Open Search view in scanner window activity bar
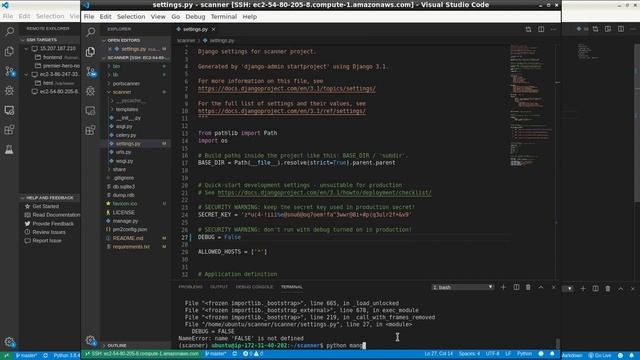Viewport: 640px width, 360px height. pyautogui.click(x=91, y=32)
